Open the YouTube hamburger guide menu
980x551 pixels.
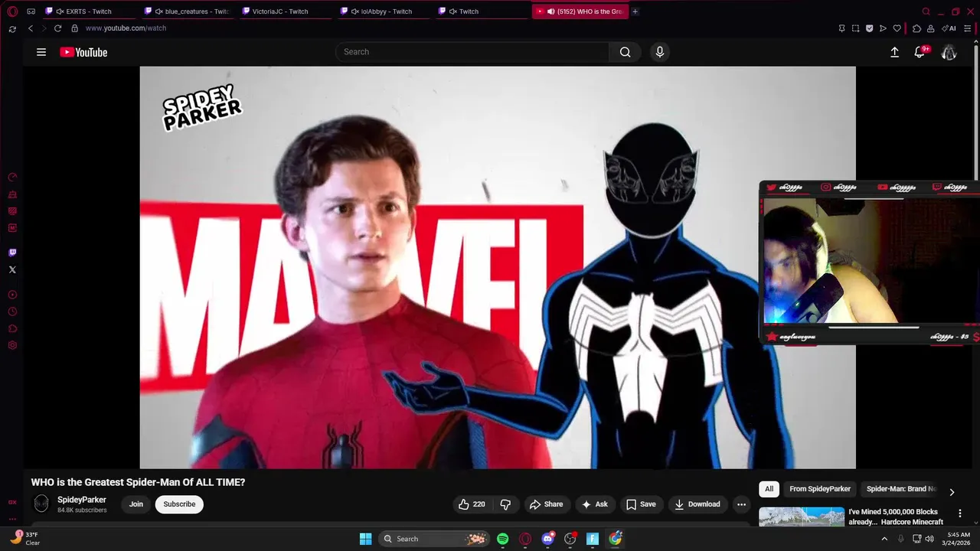coord(41,52)
